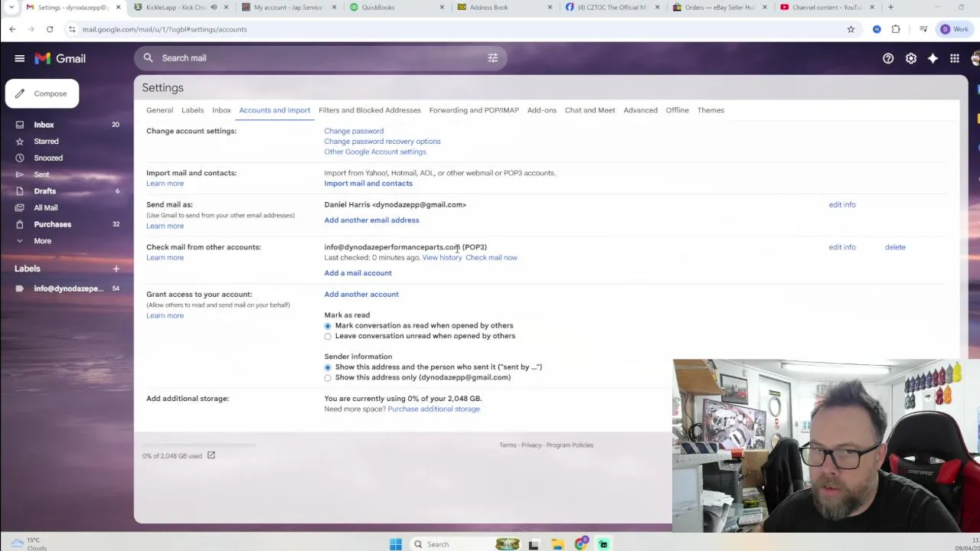
Task: Open the Starred folder
Action: coord(46,142)
